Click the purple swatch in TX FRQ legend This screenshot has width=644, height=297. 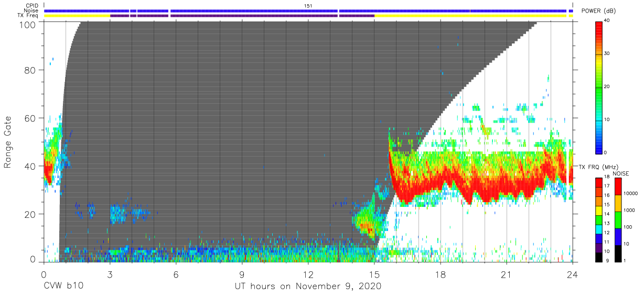coord(599,248)
